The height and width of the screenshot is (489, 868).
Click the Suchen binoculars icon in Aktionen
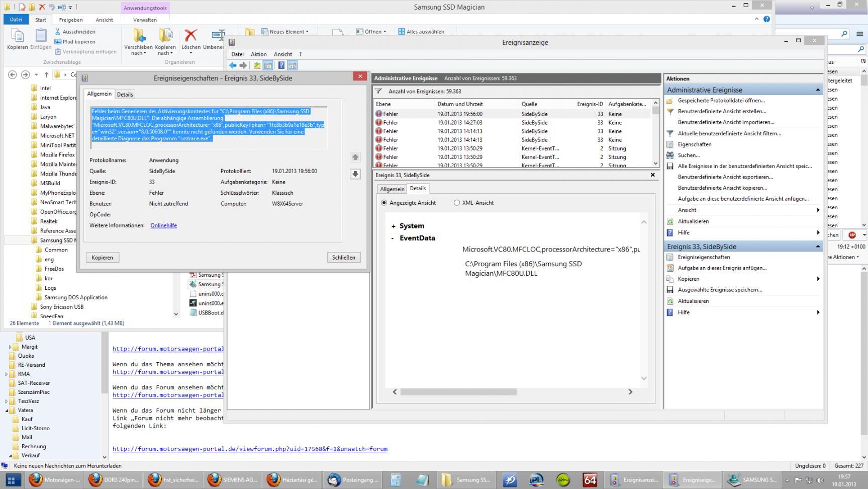click(x=670, y=155)
